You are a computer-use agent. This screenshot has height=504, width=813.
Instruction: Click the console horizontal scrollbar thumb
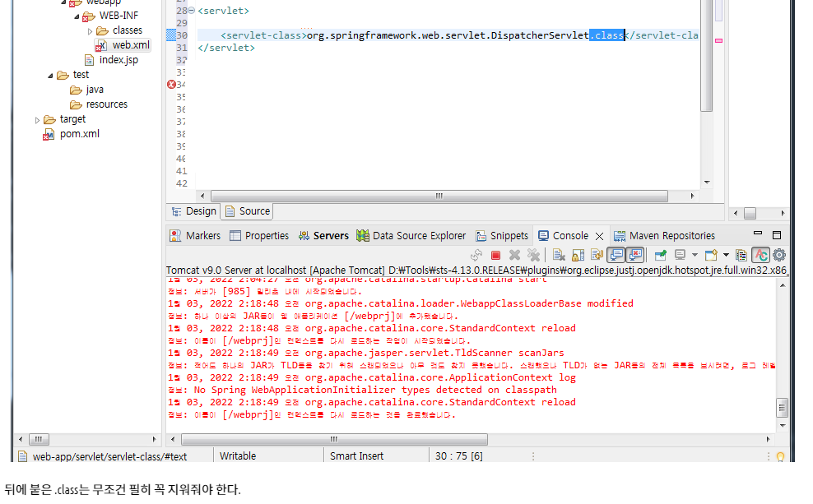(x=334, y=439)
